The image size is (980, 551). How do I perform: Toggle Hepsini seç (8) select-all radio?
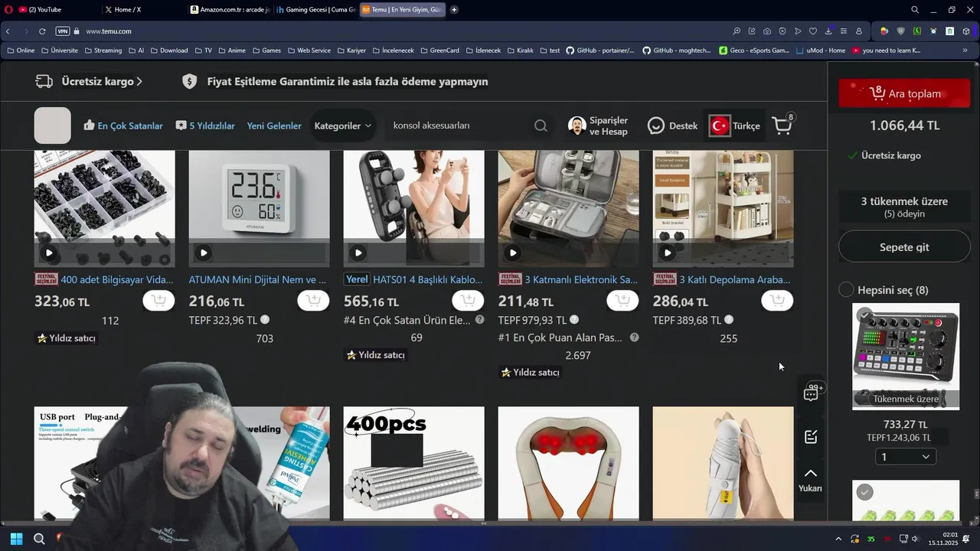pyautogui.click(x=846, y=289)
